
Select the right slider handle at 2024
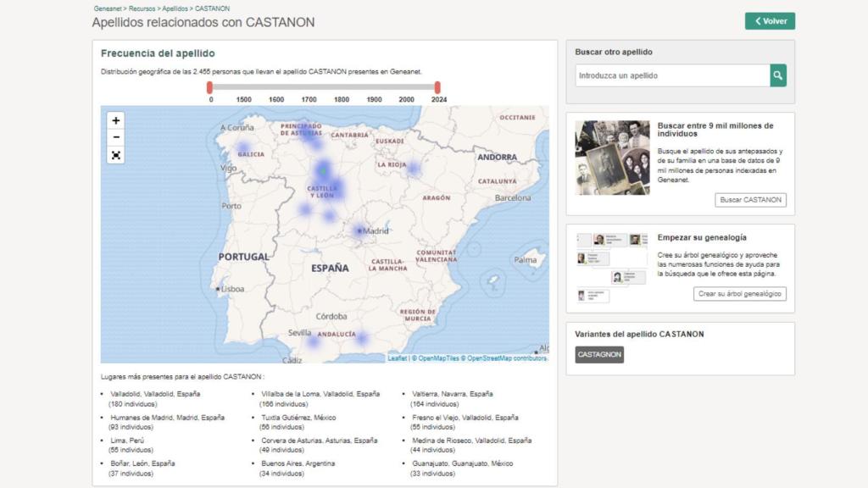[437, 86]
